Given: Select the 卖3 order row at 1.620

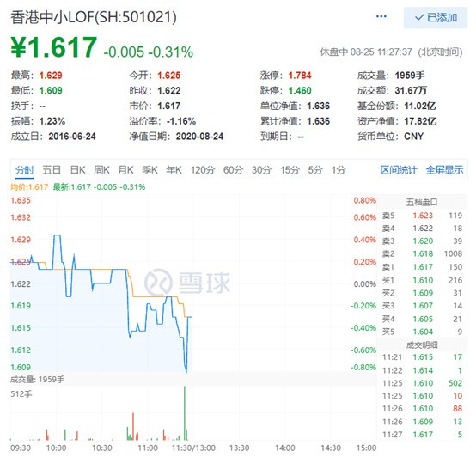Looking at the screenshot, I should (x=422, y=241).
